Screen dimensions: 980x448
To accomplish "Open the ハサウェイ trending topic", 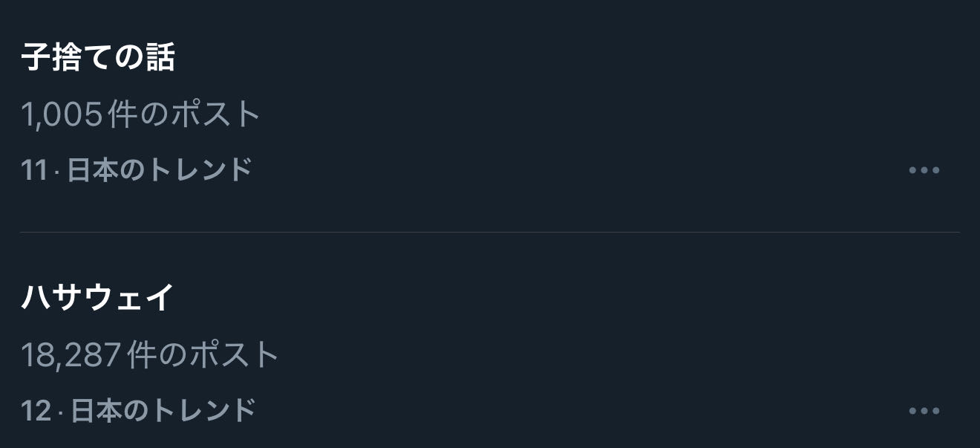I will click(98, 297).
